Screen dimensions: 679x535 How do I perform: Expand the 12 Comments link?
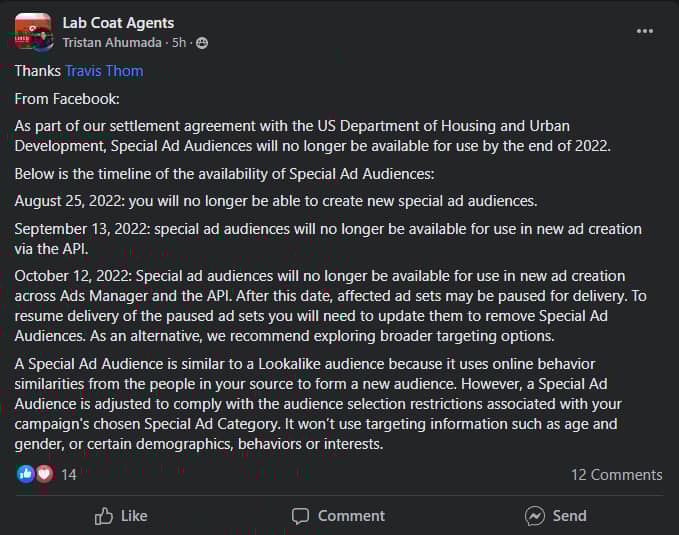(616, 475)
